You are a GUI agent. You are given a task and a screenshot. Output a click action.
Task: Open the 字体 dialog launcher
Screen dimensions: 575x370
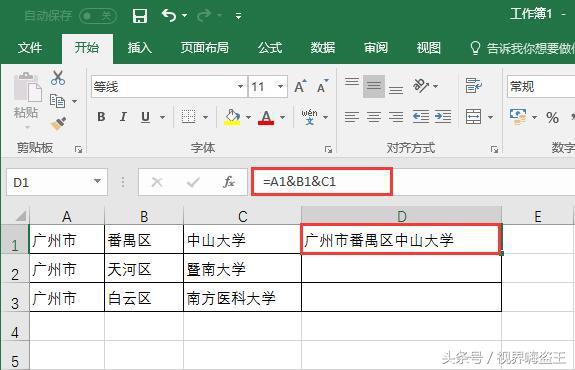pyautogui.click(x=328, y=149)
